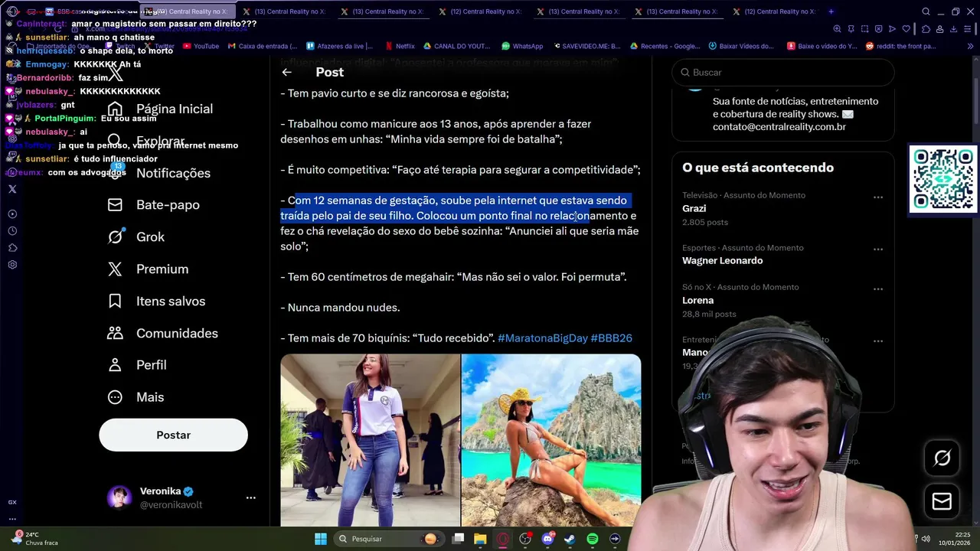Go back using the Post back arrow
The image size is (980, 551).
point(286,72)
